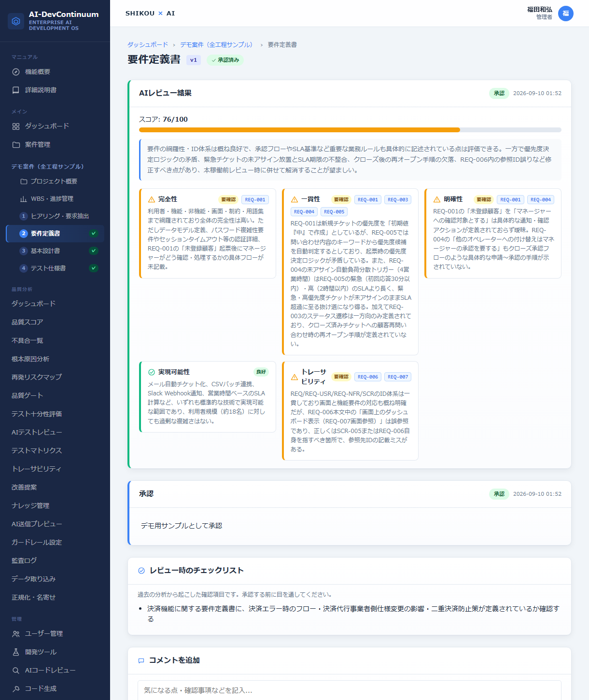Open 詳細説明書 book icon
This screenshot has height=700, width=589.
[x=16, y=90]
